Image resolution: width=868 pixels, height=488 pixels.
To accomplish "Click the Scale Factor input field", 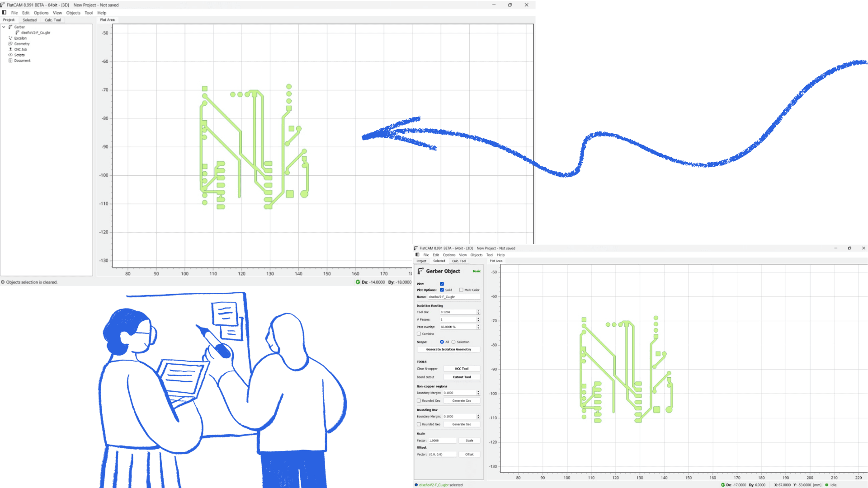I will [x=442, y=441].
